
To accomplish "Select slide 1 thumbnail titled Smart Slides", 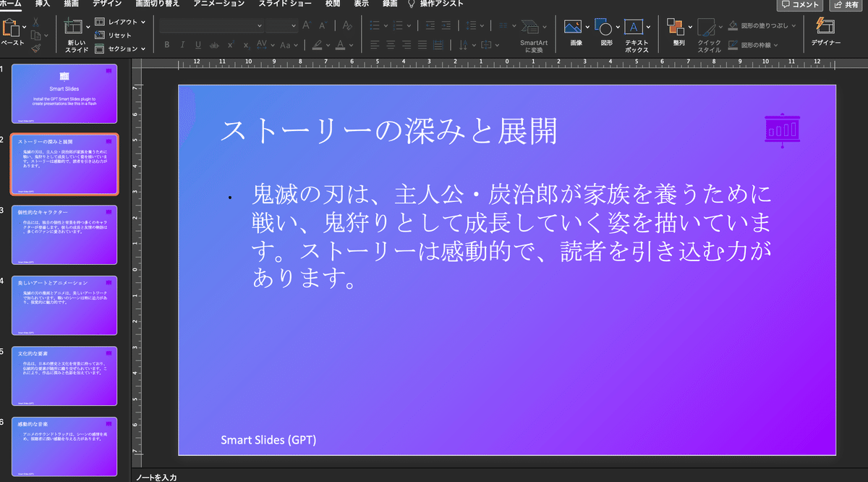I will [64, 94].
